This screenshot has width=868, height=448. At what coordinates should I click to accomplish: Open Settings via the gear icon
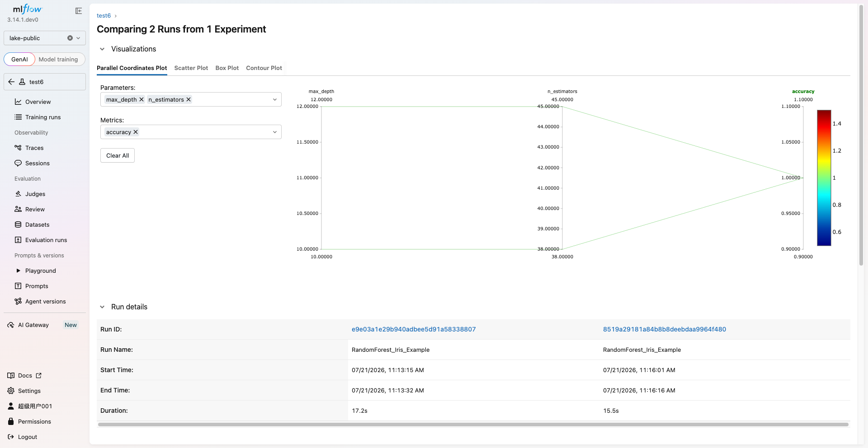click(x=11, y=391)
